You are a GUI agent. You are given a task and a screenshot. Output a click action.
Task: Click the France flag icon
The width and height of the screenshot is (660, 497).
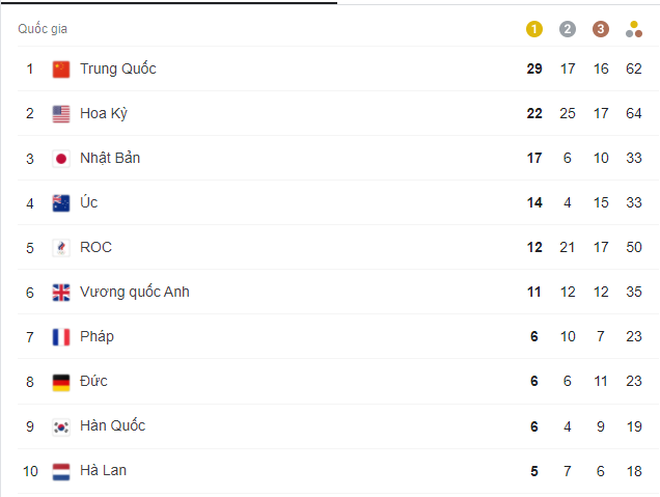tap(62, 337)
